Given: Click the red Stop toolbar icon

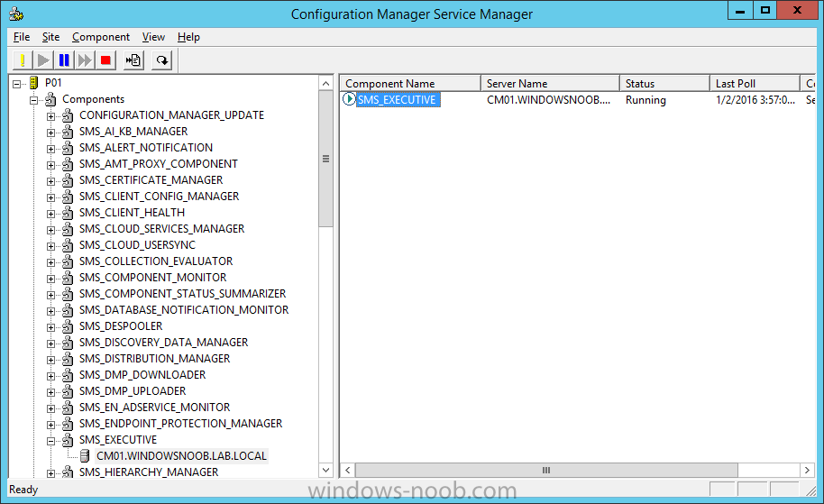Looking at the screenshot, I should pos(105,60).
